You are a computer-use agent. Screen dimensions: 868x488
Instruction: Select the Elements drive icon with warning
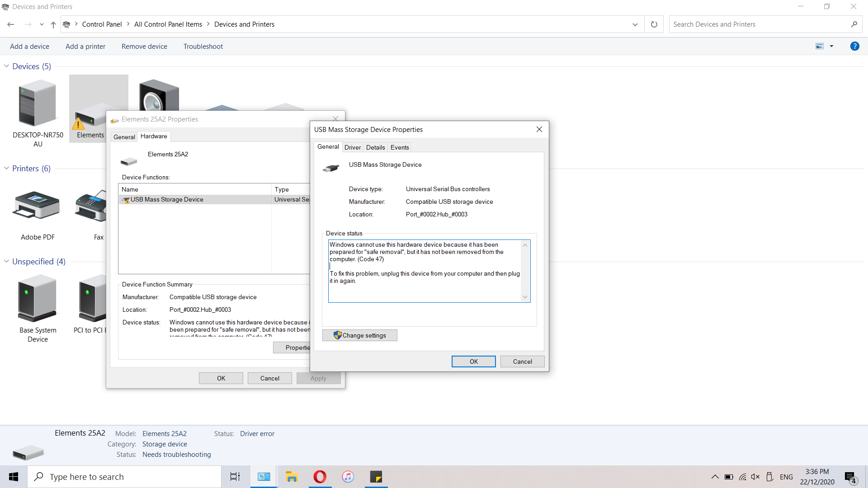tap(90, 117)
